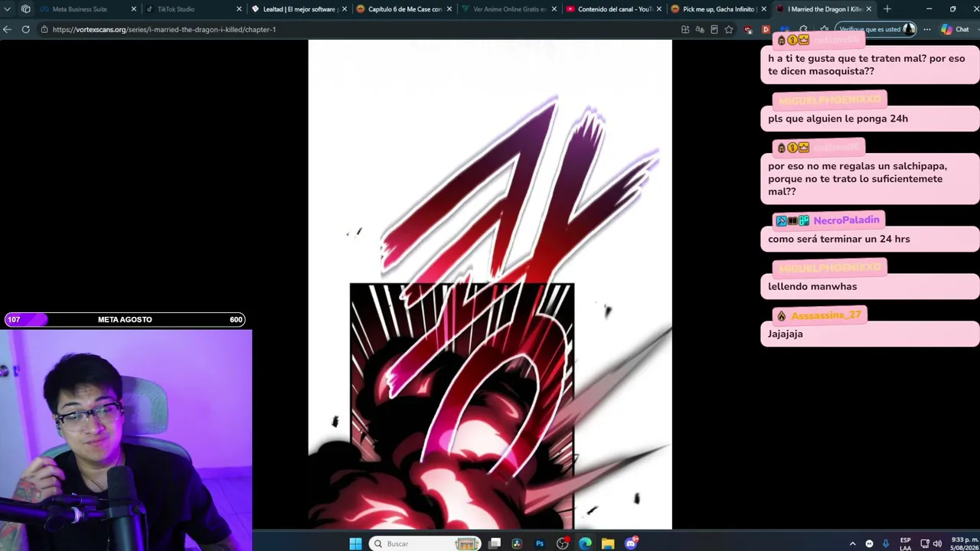Viewport: 980px width, 551px height.
Task: Click the taskbar Buscar search box
Action: 424,543
